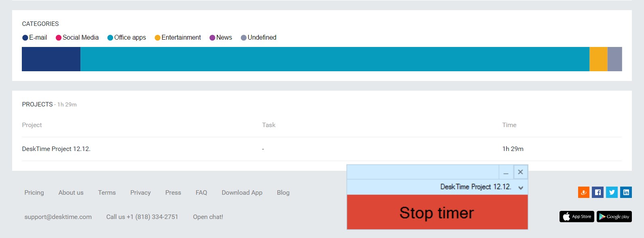
Task: Open the Terms footer link
Action: (x=107, y=193)
